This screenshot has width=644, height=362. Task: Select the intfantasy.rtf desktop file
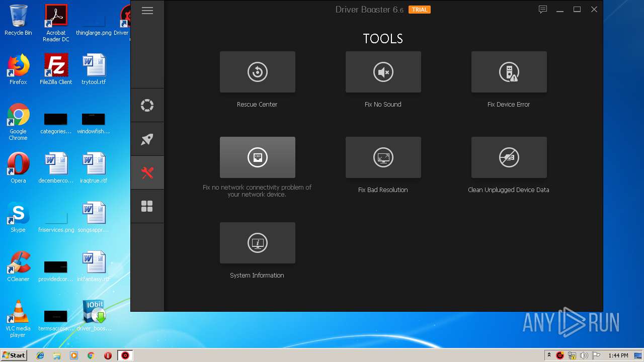click(x=94, y=266)
